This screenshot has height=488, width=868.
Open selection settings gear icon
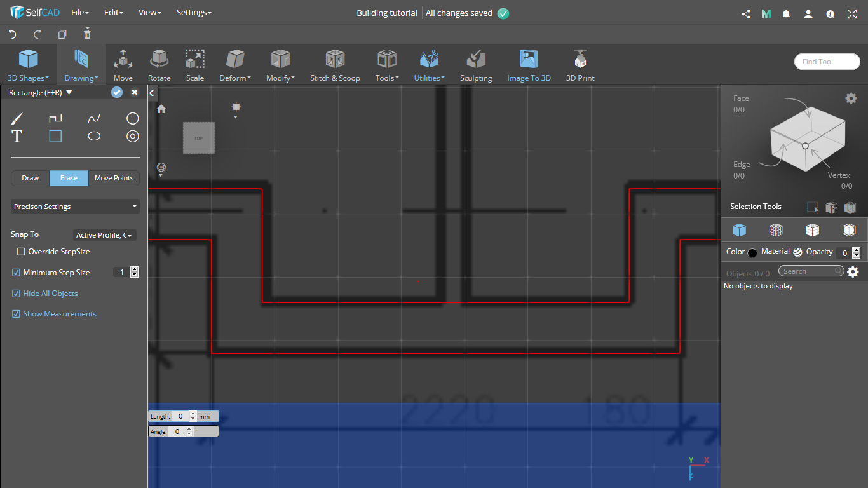(851, 98)
